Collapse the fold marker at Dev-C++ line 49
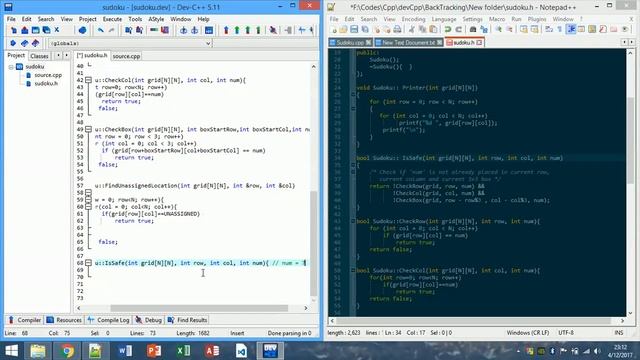640x360 pixels. (88, 129)
